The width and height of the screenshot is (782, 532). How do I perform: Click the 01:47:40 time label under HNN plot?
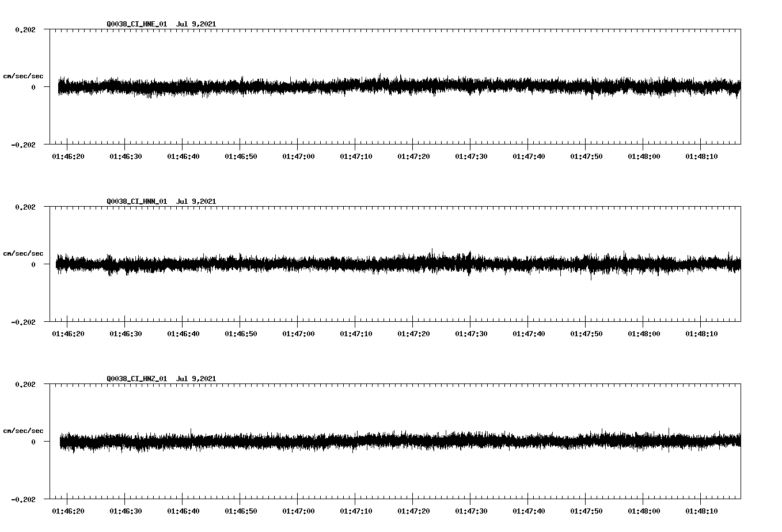click(x=529, y=334)
